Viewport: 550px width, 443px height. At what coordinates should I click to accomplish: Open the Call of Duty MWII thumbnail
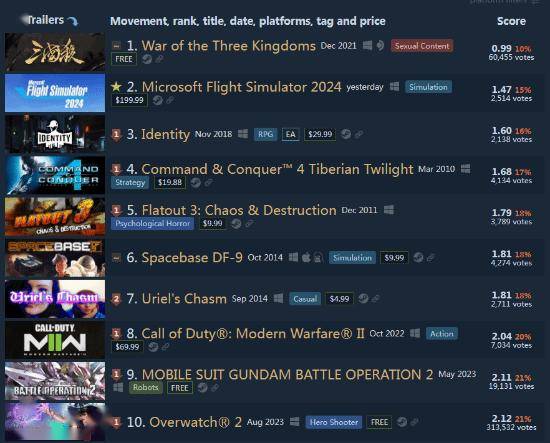[55, 340]
